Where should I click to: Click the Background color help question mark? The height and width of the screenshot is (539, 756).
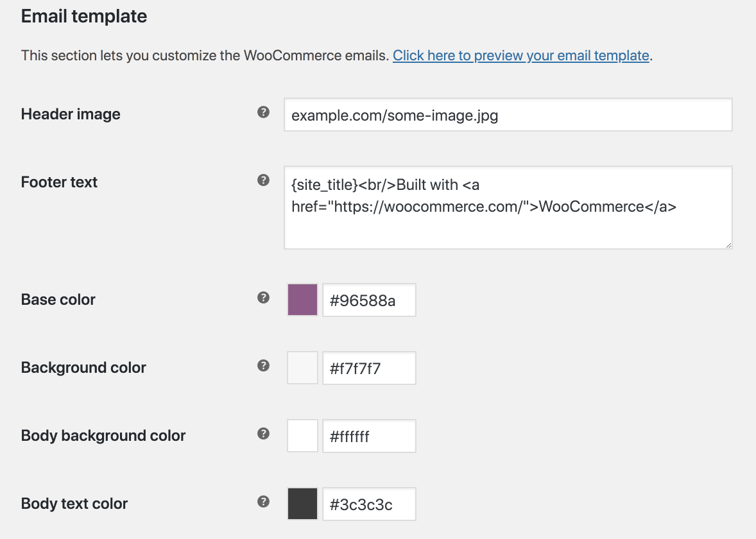[263, 366]
